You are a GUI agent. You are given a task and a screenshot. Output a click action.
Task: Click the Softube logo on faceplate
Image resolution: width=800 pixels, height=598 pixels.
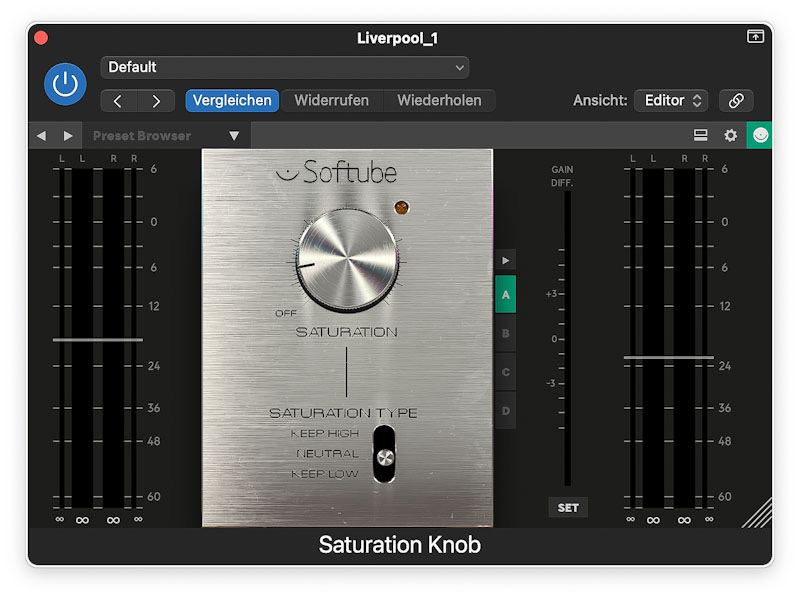[337, 172]
